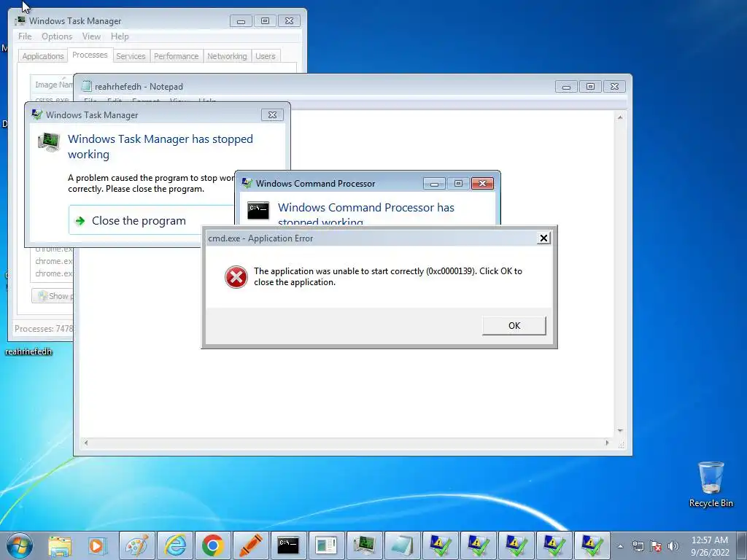Viewport: 747px width, 560px height.
Task: Close the Task Manager crash dialog
Action: [272, 114]
